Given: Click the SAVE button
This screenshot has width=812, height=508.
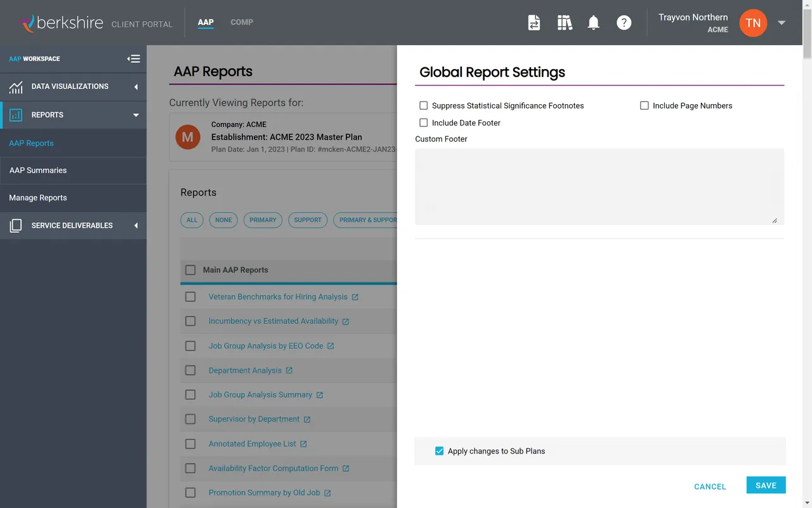Looking at the screenshot, I should click(x=766, y=485).
